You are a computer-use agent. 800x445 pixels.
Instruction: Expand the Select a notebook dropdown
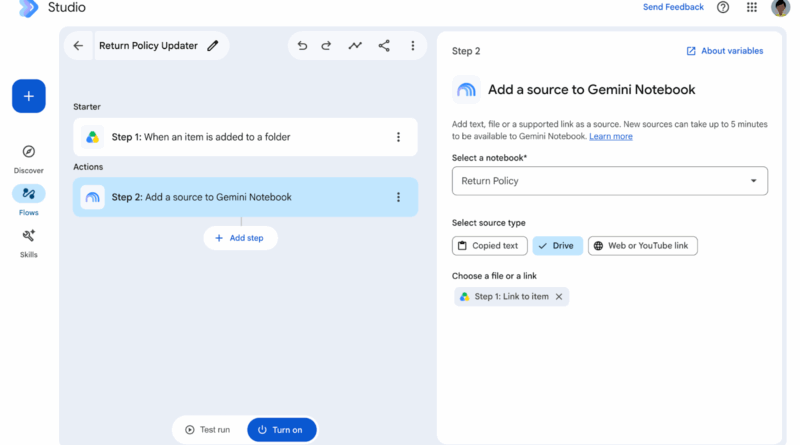pos(610,181)
